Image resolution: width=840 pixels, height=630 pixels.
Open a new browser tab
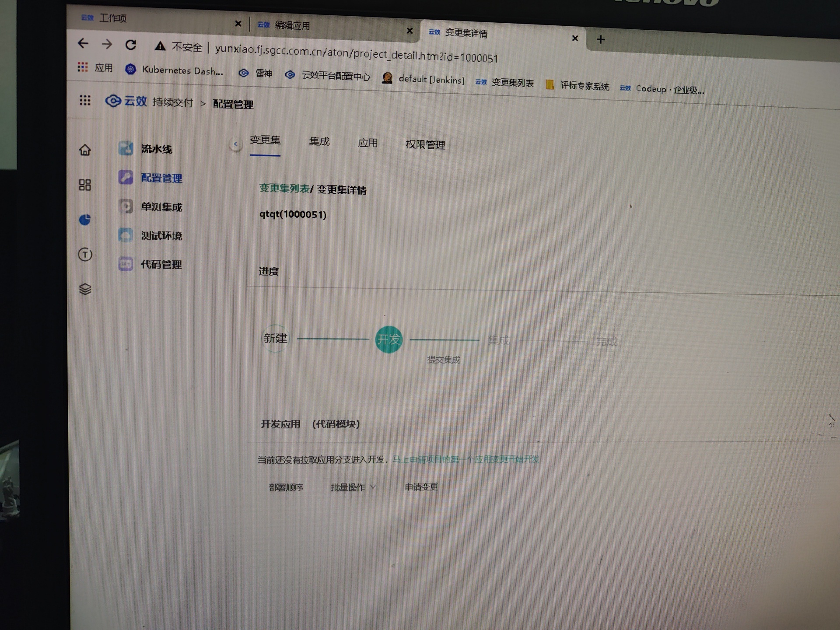click(x=601, y=40)
